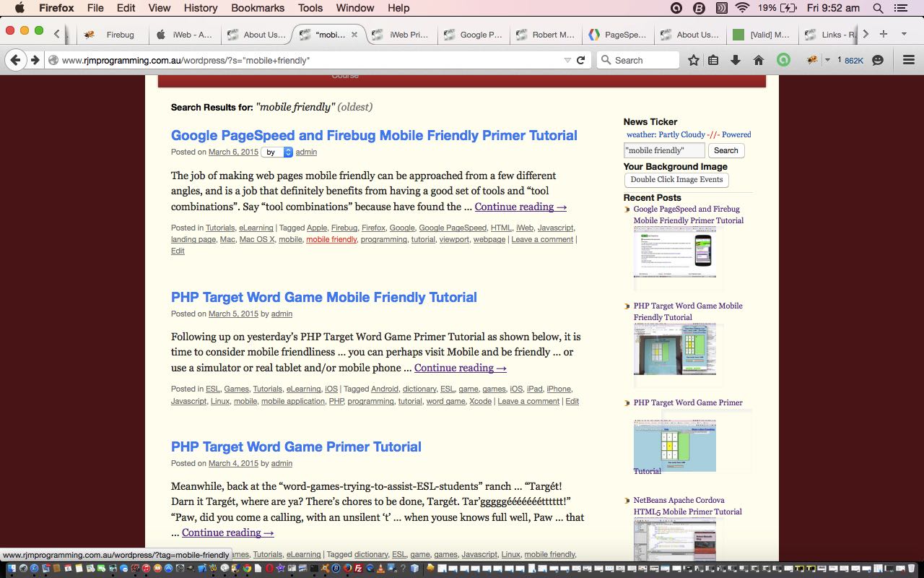
Task: Click the green circular extension icon
Action: (x=783, y=61)
